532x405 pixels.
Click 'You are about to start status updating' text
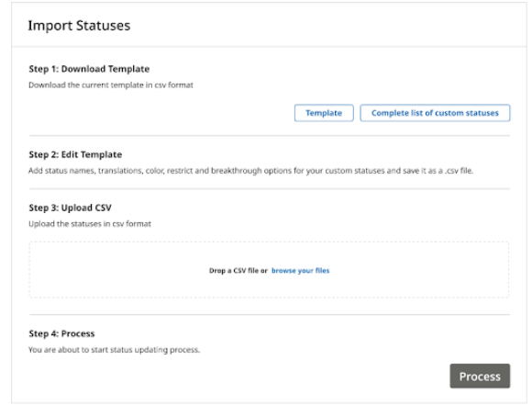[x=115, y=350]
